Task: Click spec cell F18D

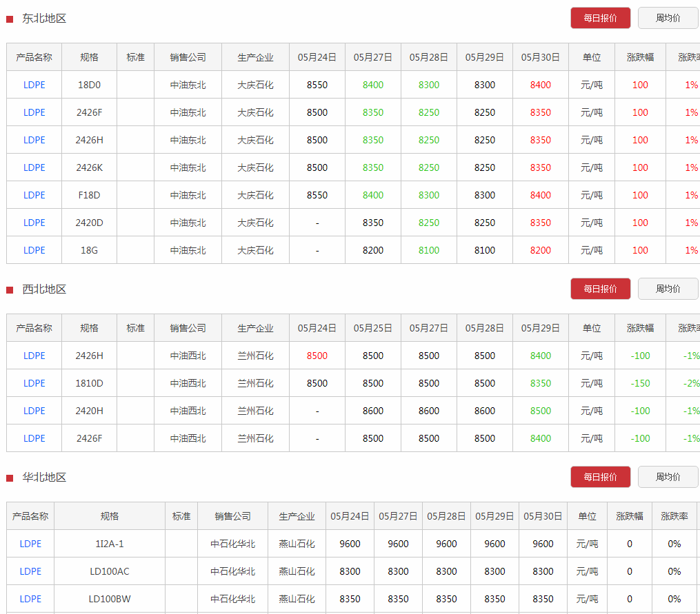Action: (89, 196)
